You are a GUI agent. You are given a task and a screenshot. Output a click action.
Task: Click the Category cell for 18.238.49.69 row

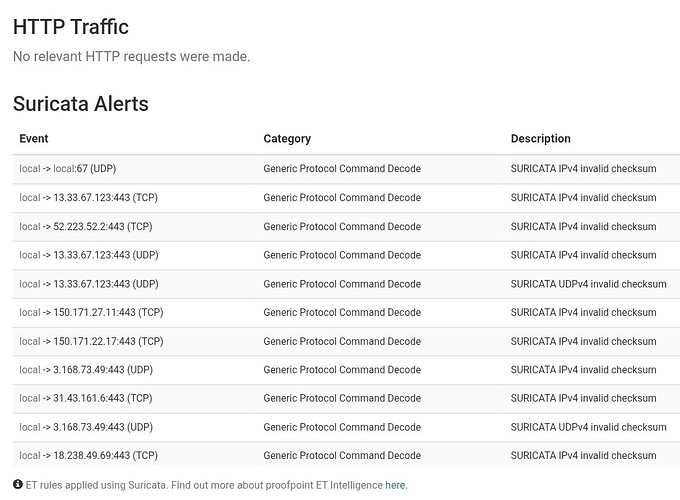coord(342,456)
